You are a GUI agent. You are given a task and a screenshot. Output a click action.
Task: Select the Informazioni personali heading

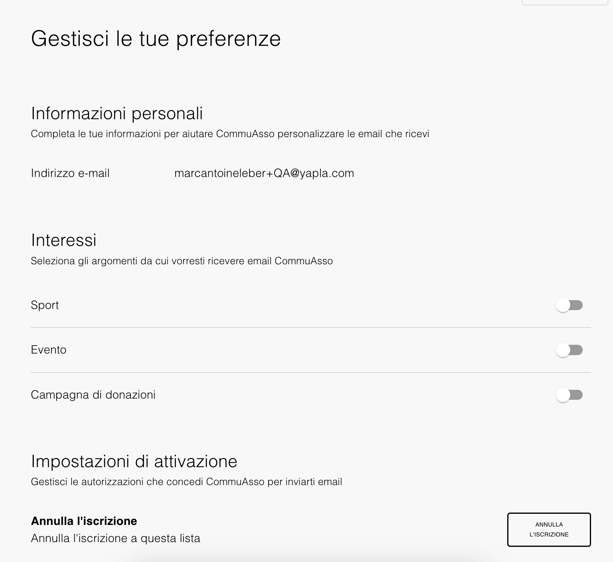(x=117, y=113)
